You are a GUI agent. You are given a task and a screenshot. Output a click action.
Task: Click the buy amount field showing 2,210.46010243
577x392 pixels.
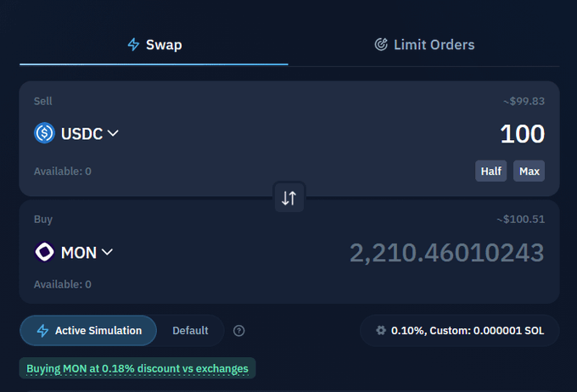pos(446,252)
